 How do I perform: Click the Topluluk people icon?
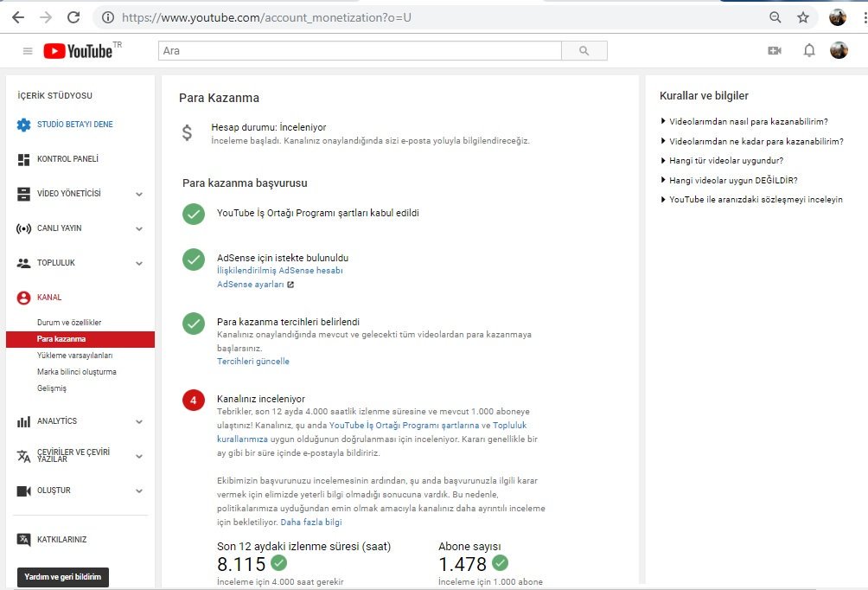coord(24,263)
